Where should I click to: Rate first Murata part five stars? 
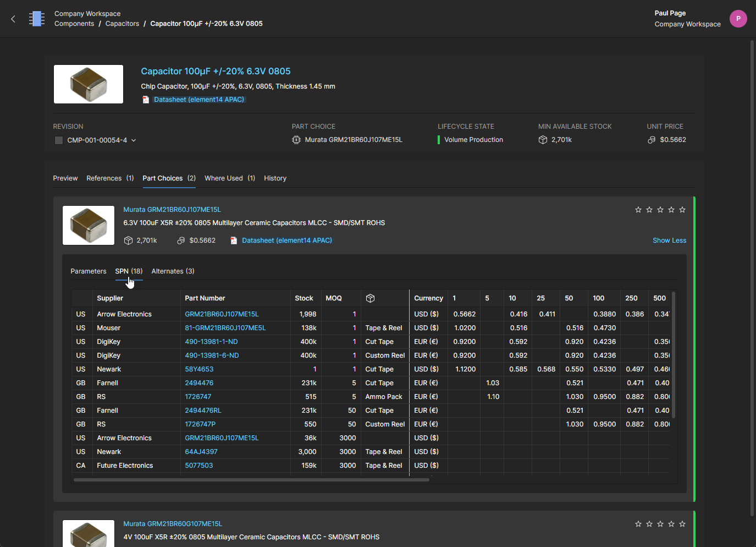pos(682,210)
